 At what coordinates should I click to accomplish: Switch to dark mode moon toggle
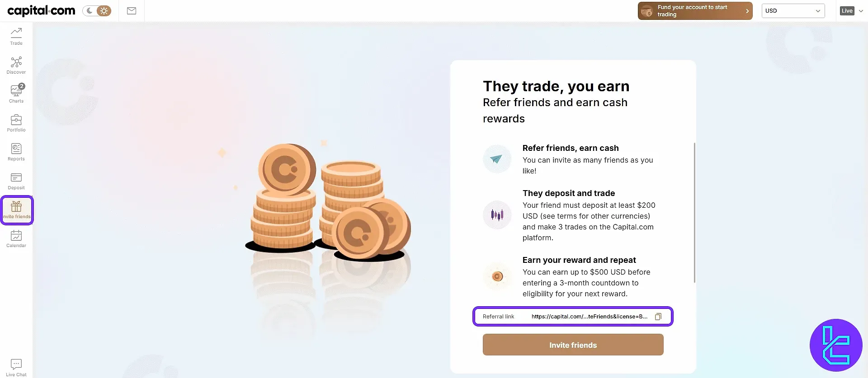tap(90, 11)
